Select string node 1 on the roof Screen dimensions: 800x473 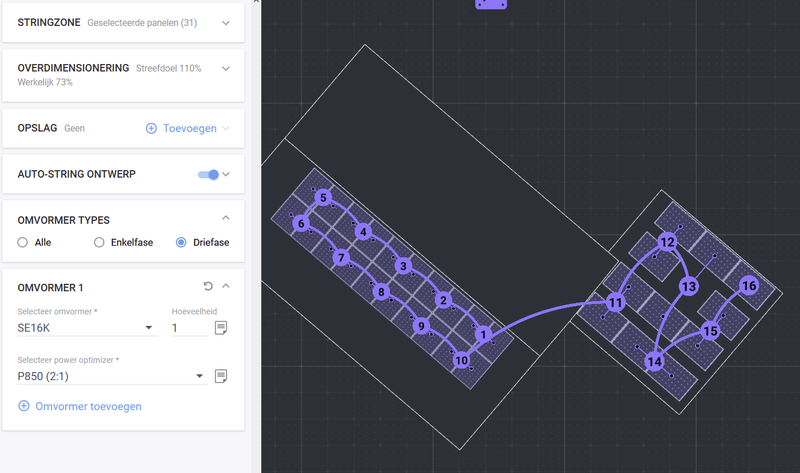click(x=483, y=335)
